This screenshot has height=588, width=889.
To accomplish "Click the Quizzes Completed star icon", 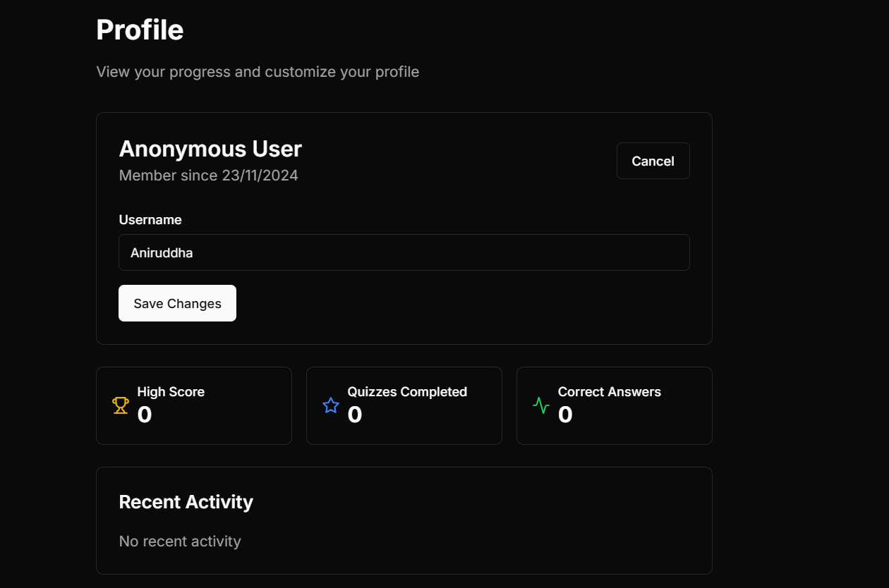I will [x=331, y=405].
